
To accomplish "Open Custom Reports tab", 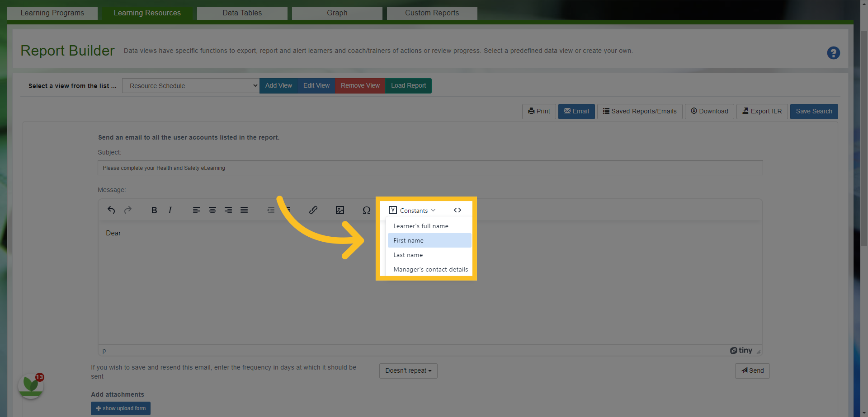I will coord(432,13).
